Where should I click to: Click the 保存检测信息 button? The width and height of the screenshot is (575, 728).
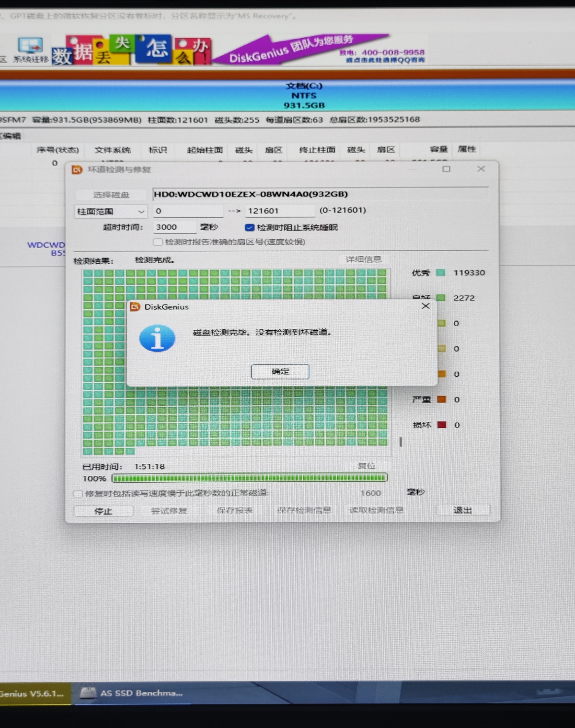coord(304,510)
